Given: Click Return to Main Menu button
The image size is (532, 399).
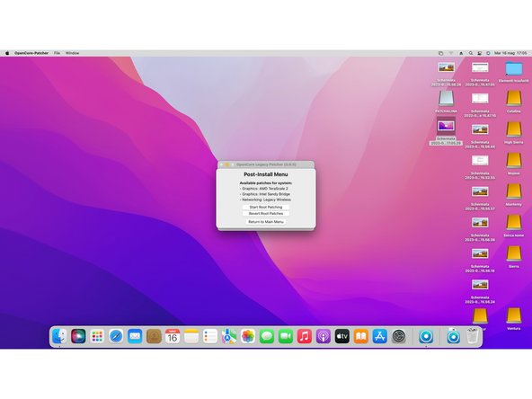Looking at the screenshot, I should [x=266, y=222].
